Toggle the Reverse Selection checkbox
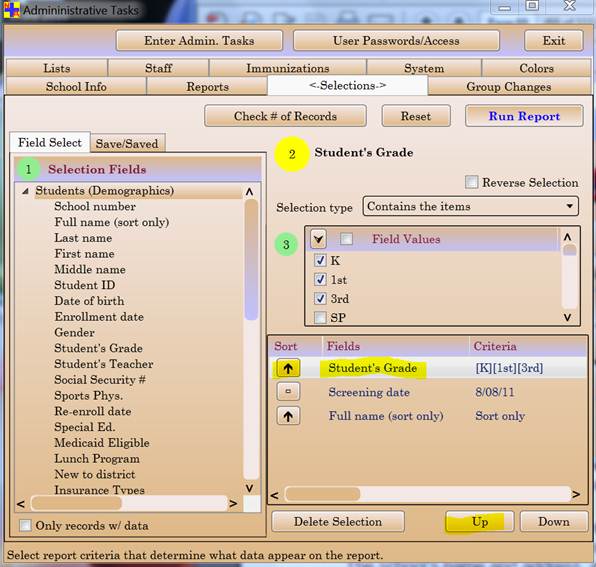This screenshot has width=596, height=567. tap(471, 182)
